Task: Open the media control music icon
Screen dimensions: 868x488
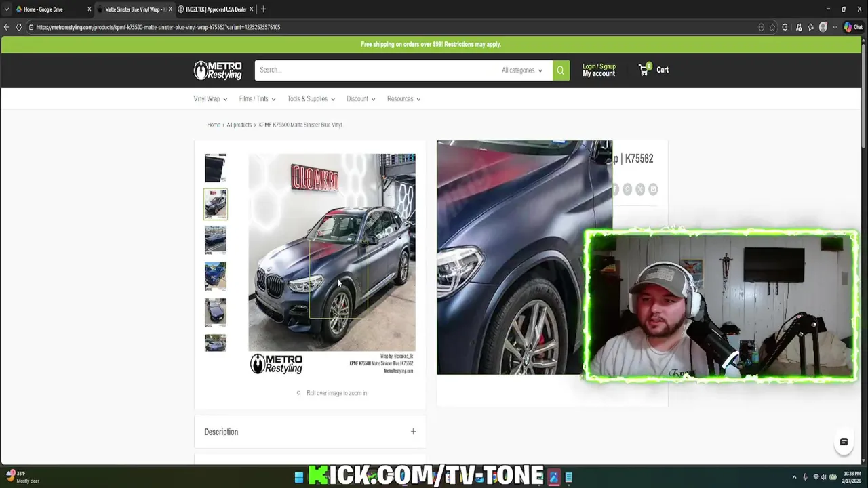Action: [798, 27]
